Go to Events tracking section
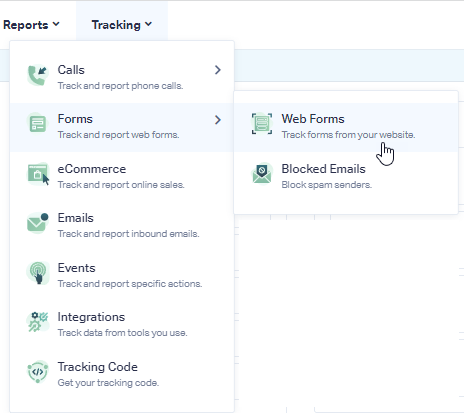This screenshot has height=413, width=464. tap(122, 275)
